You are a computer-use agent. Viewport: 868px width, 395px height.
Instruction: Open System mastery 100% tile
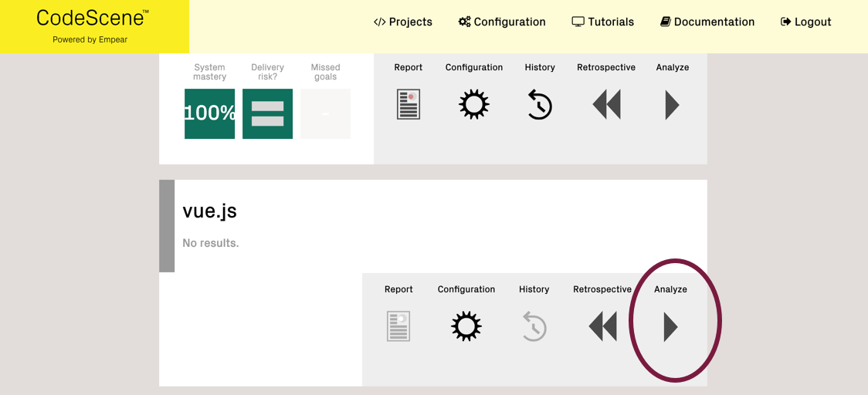(x=210, y=114)
